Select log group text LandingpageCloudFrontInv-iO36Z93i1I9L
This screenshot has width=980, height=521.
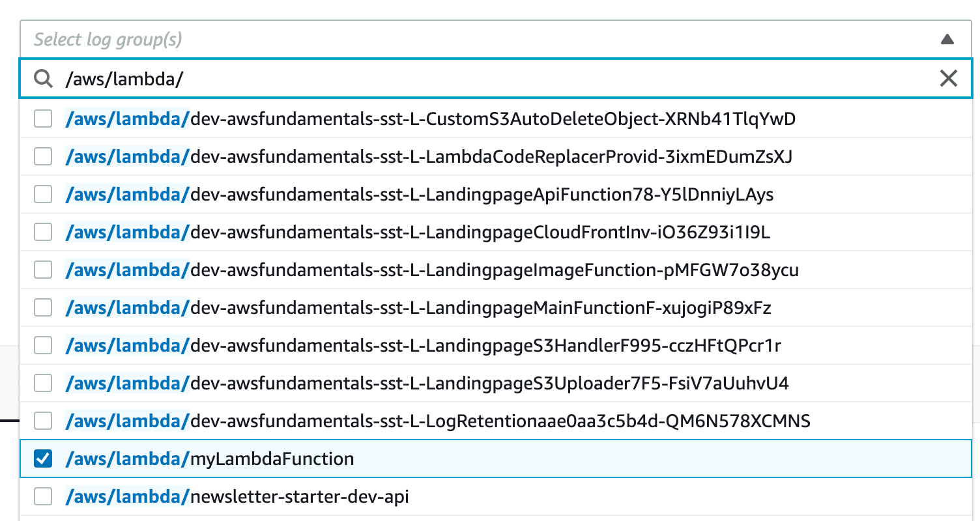tap(418, 232)
